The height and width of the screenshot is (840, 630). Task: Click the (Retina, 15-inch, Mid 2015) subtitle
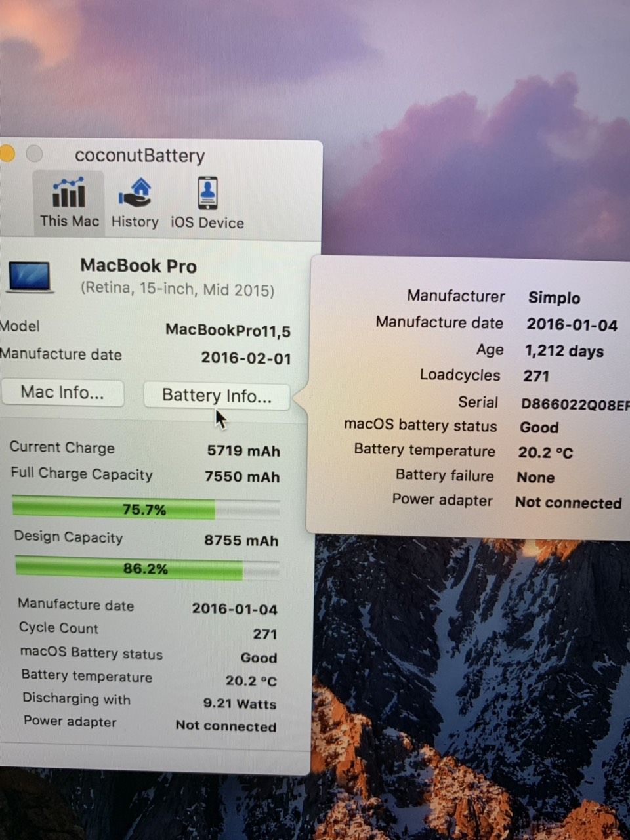tap(177, 289)
